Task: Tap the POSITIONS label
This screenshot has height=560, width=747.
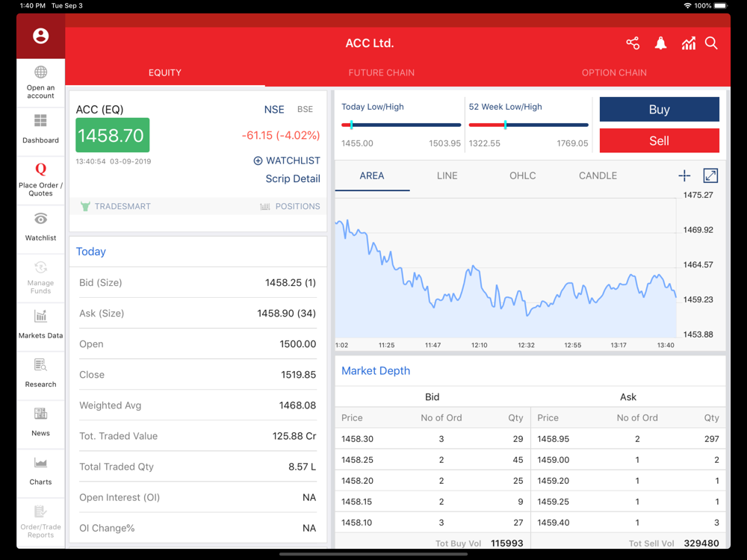Action: click(298, 206)
